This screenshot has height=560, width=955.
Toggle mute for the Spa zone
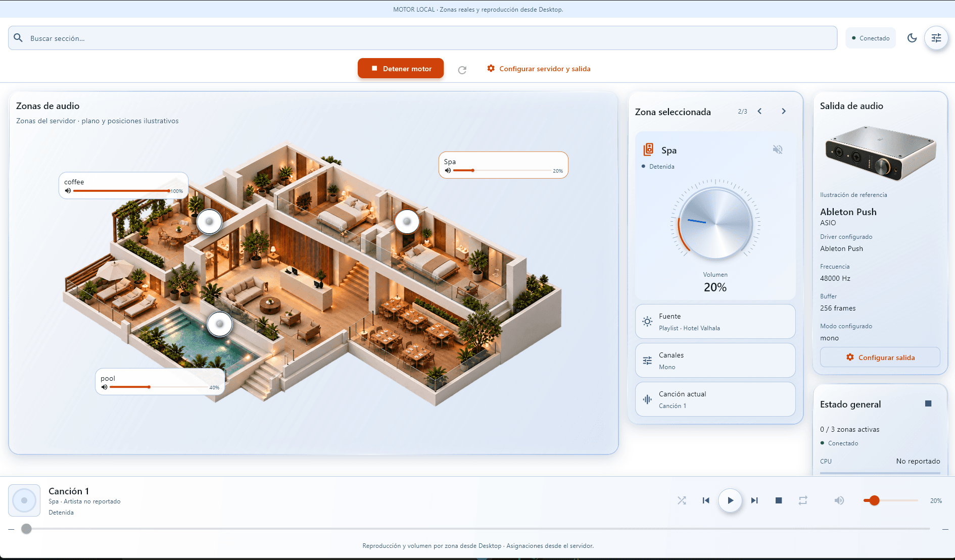[x=778, y=149]
